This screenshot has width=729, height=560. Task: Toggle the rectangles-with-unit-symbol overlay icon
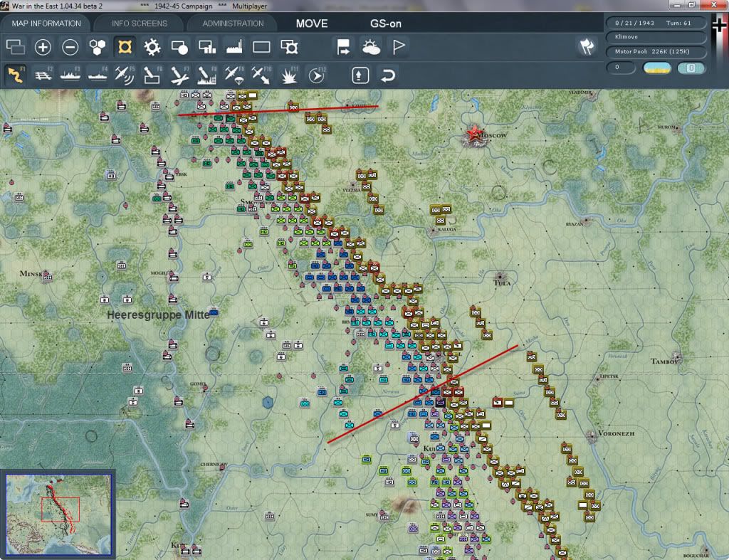[289, 47]
